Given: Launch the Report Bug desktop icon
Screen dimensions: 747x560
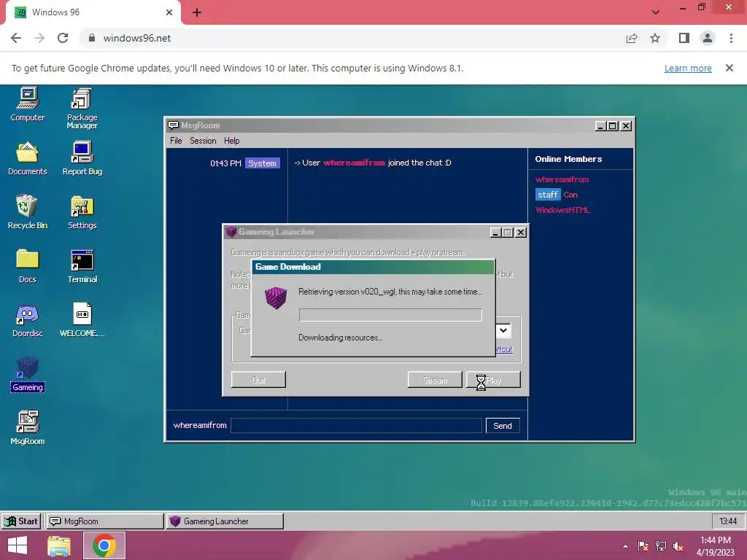Looking at the screenshot, I should click(82, 158).
